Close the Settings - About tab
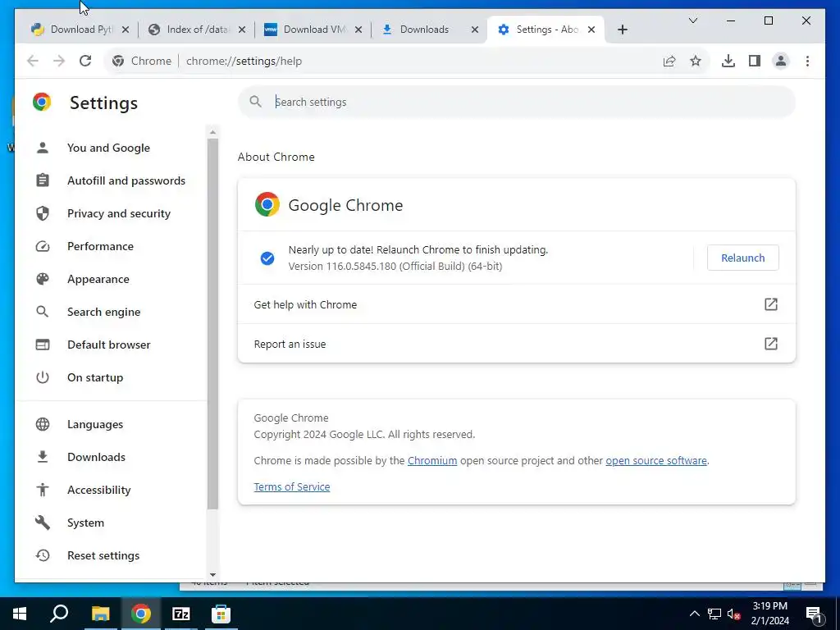 591,30
